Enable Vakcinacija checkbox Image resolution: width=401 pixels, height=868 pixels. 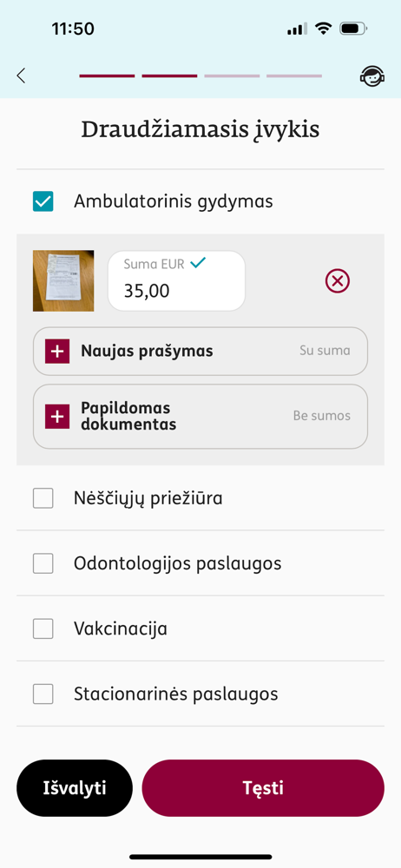pyautogui.click(x=43, y=628)
